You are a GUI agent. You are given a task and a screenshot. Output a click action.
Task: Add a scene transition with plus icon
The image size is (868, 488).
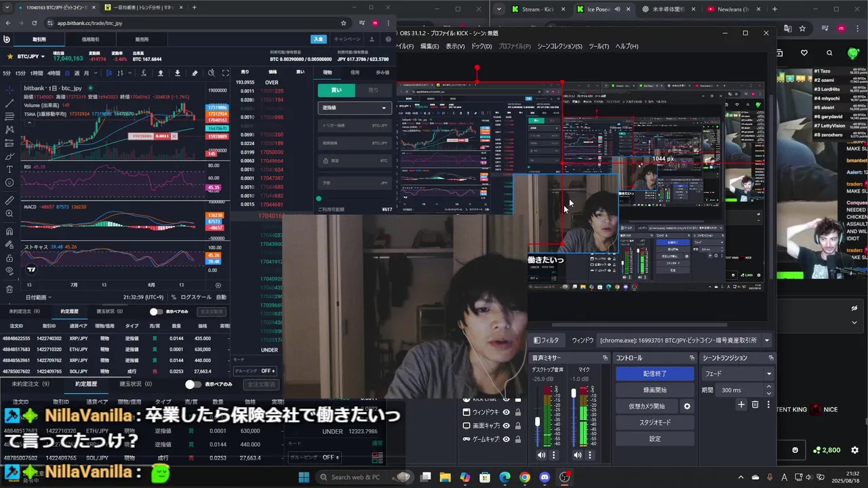click(741, 405)
